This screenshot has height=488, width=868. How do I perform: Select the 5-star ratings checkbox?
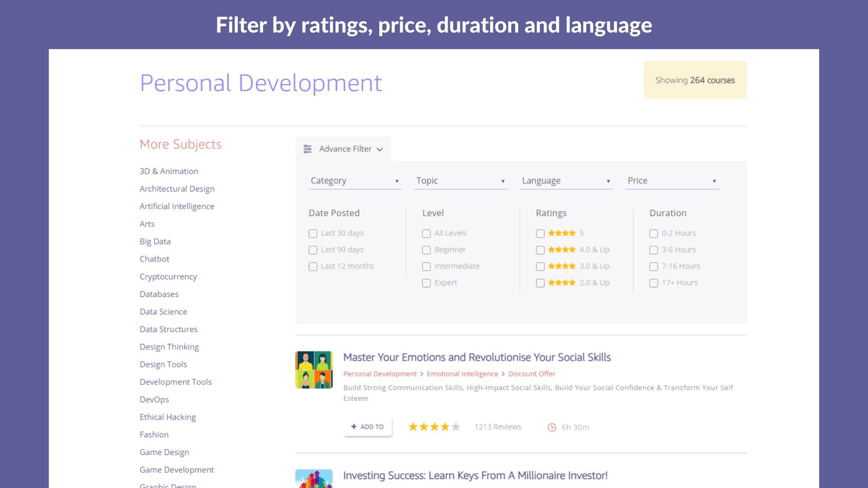540,234
